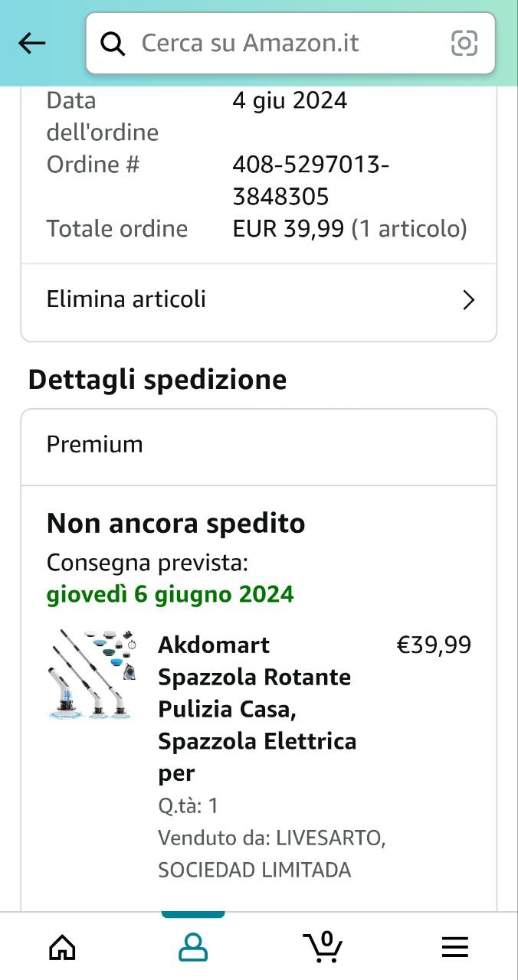Tap the back arrow icon
This screenshot has height=980, width=518.
point(31,44)
